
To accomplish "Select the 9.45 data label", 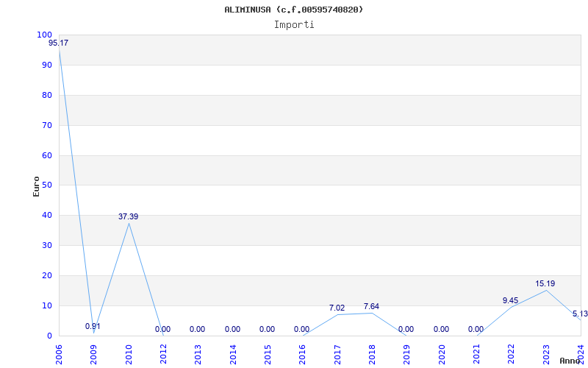I will point(510,300).
